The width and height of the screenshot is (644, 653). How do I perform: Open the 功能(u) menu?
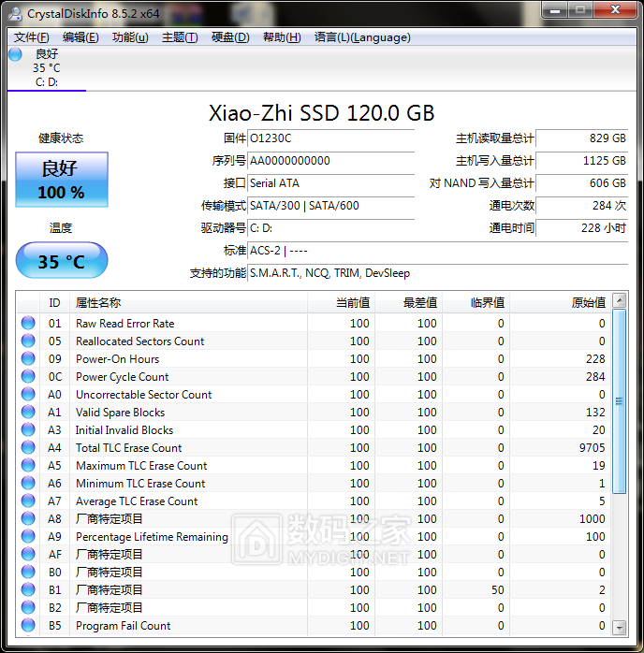point(130,37)
